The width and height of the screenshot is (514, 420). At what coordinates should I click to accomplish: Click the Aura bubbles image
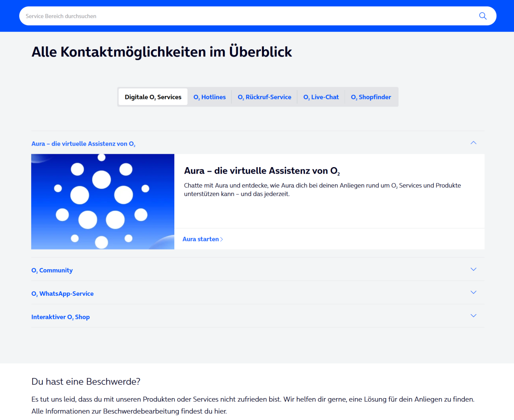103,201
